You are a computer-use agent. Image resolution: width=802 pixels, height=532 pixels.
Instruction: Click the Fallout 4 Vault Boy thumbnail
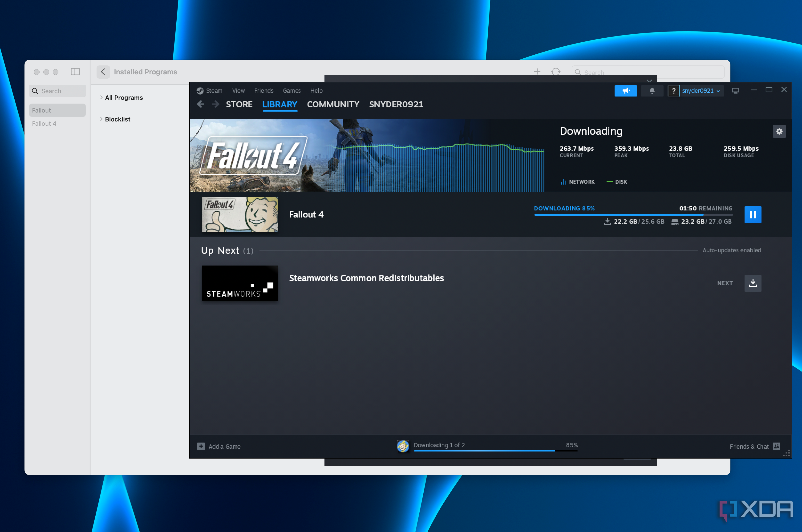240,214
